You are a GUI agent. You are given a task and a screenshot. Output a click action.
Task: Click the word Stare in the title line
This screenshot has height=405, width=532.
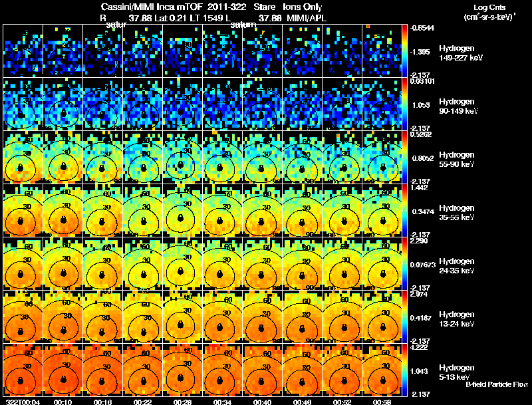click(x=264, y=7)
